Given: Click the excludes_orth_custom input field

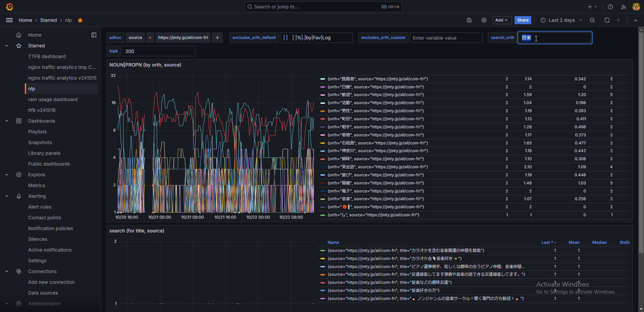Looking at the screenshot, I should pyautogui.click(x=446, y=38).
